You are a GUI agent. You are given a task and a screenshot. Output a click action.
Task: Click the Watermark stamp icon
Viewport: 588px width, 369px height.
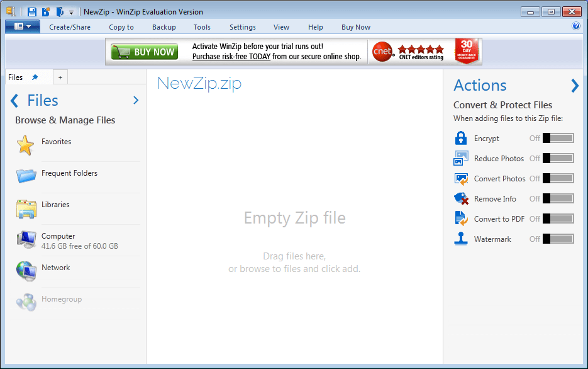(x=461, y=239)
